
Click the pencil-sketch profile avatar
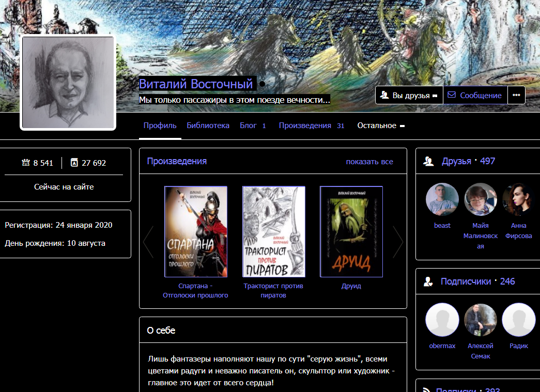(68, 83)
